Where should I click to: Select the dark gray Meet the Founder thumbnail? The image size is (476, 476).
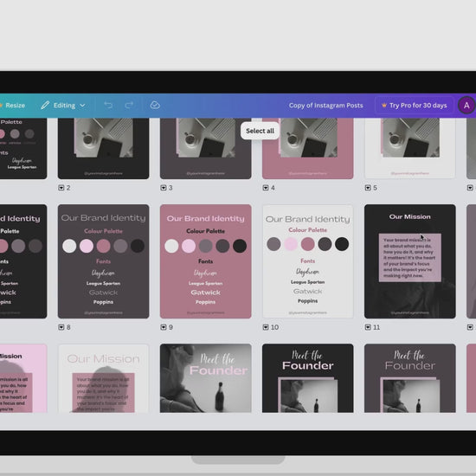[410, 378]
